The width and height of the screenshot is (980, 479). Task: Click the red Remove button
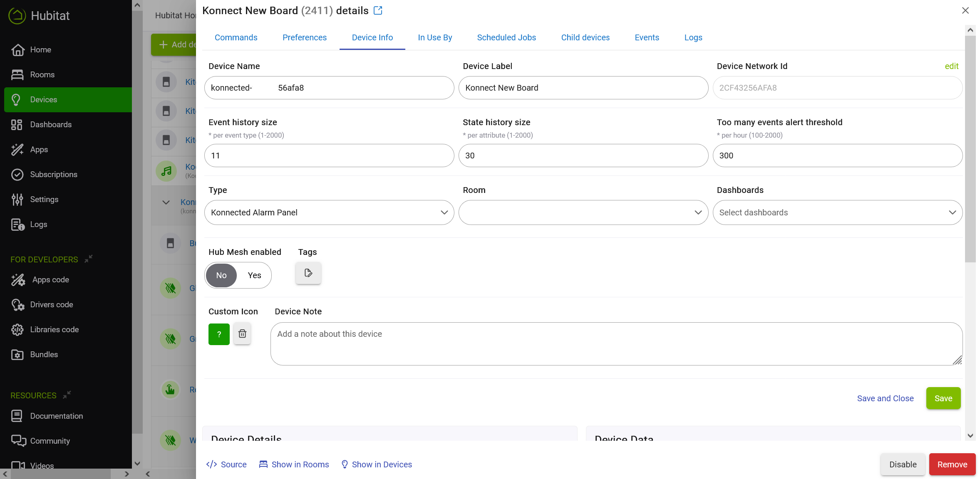pyautogui.click(x=953, y=464)
